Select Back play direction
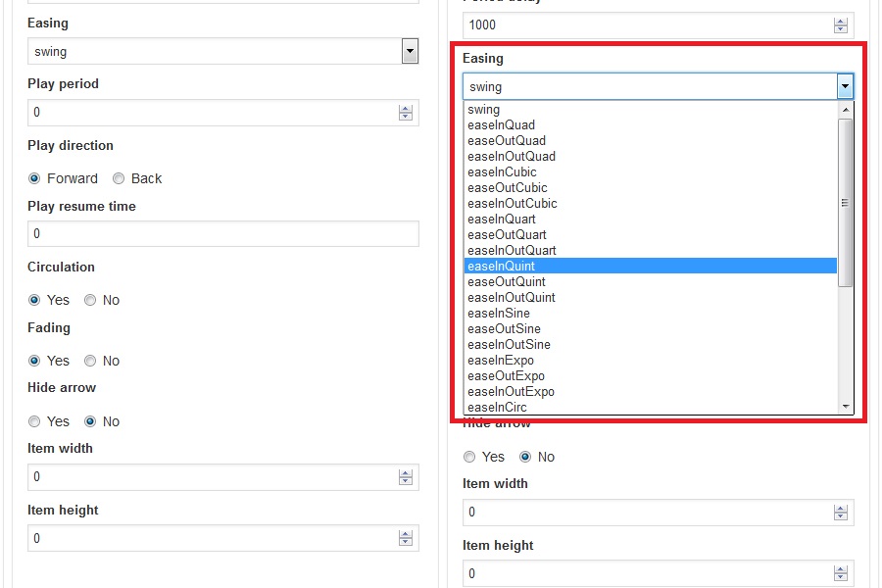Image resolution: width=882 pixels, height=588 pixels. click(x=119, y=178)
